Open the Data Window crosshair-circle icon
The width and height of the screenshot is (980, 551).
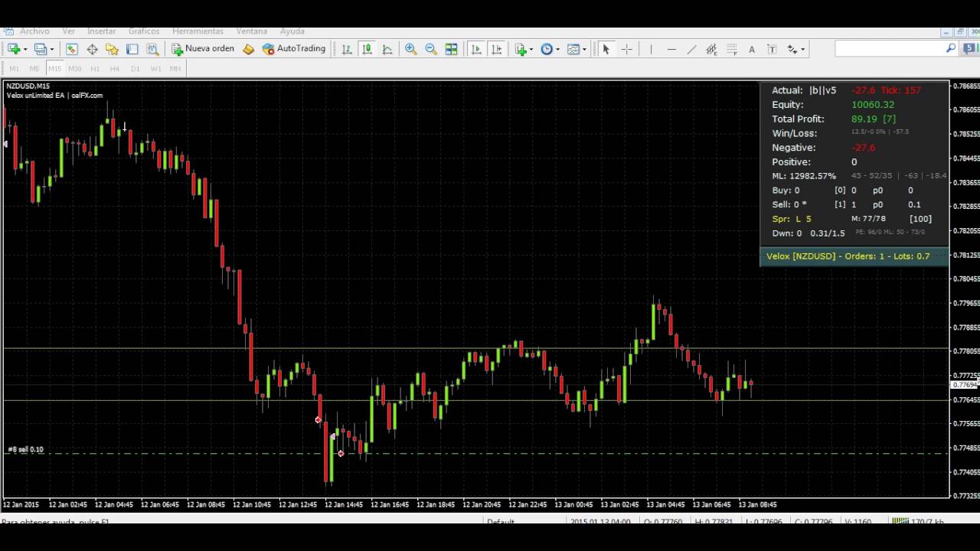(x=92, y=49)
